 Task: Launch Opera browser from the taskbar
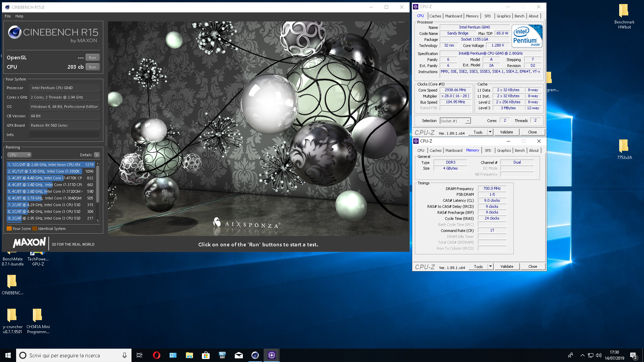pos(156,355)
